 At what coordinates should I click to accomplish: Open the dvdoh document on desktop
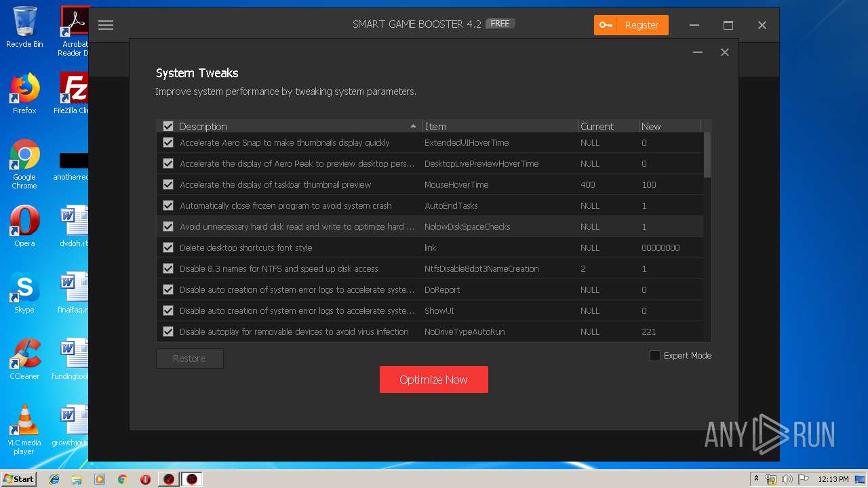[x=74, y=226]
